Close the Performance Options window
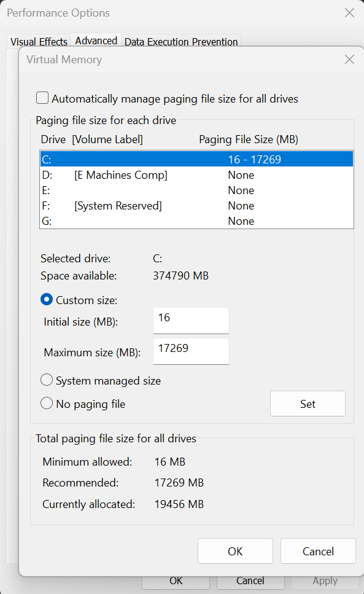This screenshot has width=364, height=594. click(349, 12)
